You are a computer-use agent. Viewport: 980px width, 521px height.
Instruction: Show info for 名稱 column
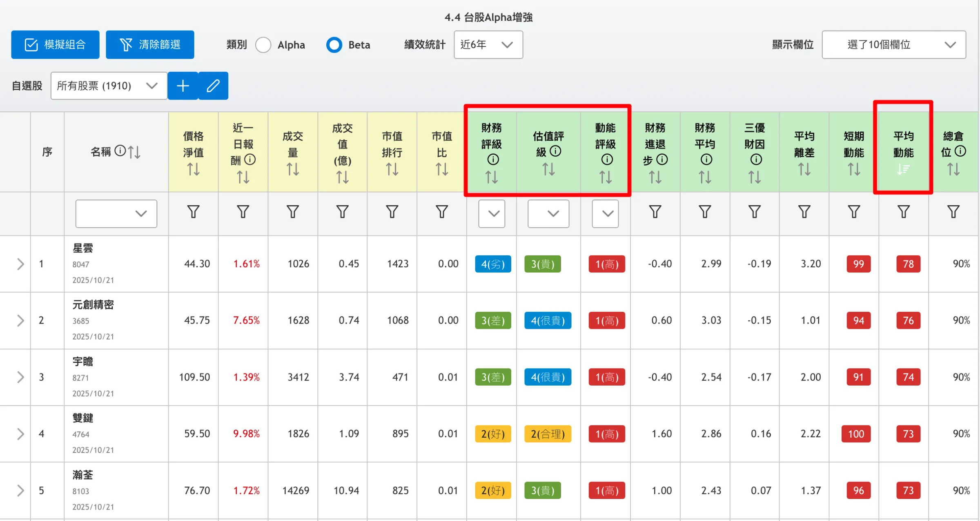(x=120, y=151)
